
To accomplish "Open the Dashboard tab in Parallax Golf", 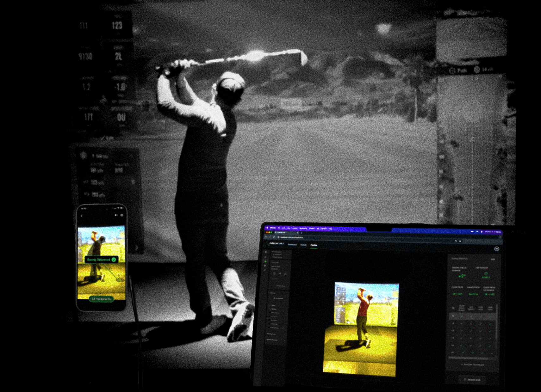I will [292, 245].
